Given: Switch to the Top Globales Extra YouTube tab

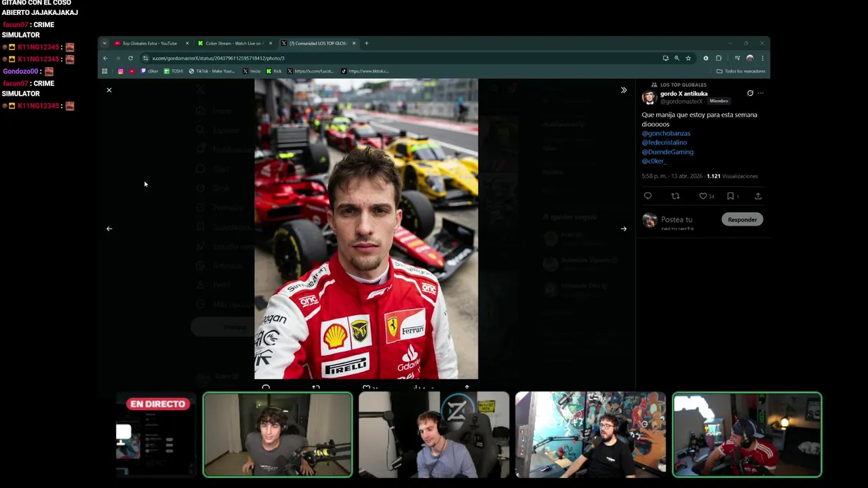Looking at the screenshot, I should [x=149, y=43].
